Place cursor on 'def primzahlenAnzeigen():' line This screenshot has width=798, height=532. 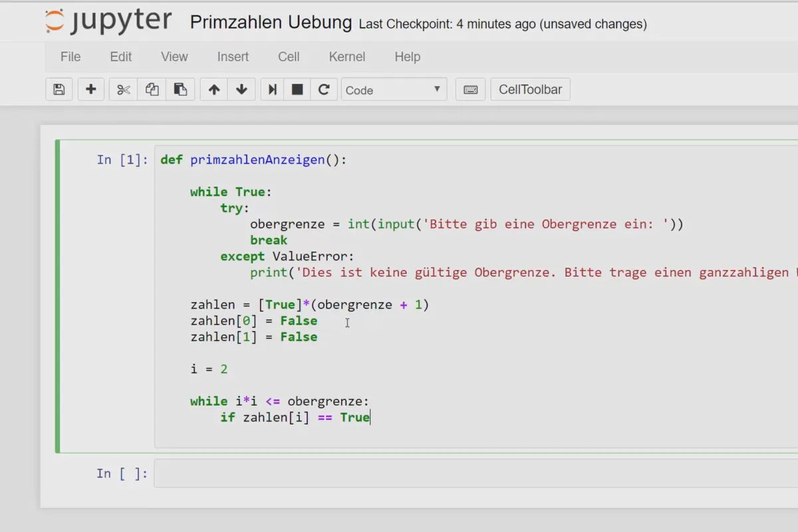(x=253, y=160)
